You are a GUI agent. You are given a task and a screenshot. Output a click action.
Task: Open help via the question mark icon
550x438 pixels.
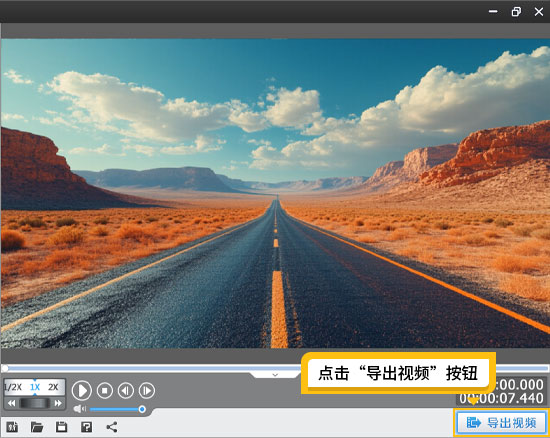pyautogui.click(x=86, y=427)
